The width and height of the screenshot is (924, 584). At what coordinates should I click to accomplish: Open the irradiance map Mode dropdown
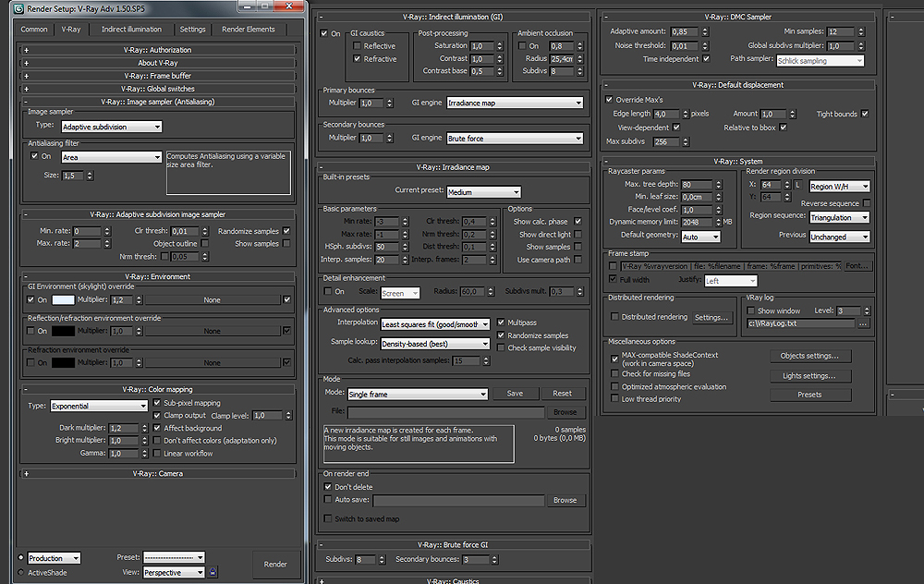[x=418, y=395]
